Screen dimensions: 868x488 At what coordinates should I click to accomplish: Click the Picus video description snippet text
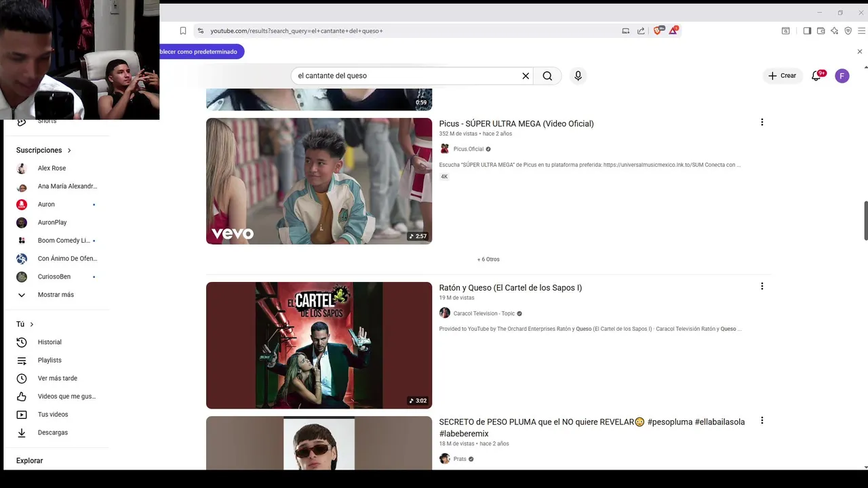coord(590,165)
